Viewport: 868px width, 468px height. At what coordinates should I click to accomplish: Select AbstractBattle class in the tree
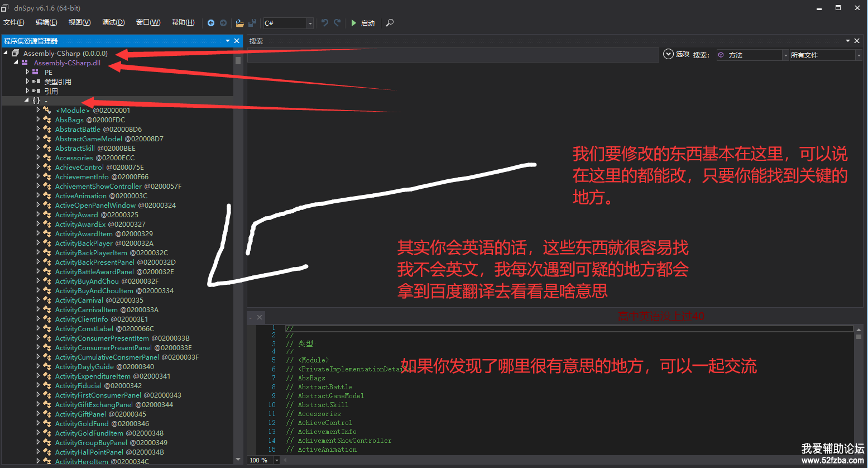78,129
